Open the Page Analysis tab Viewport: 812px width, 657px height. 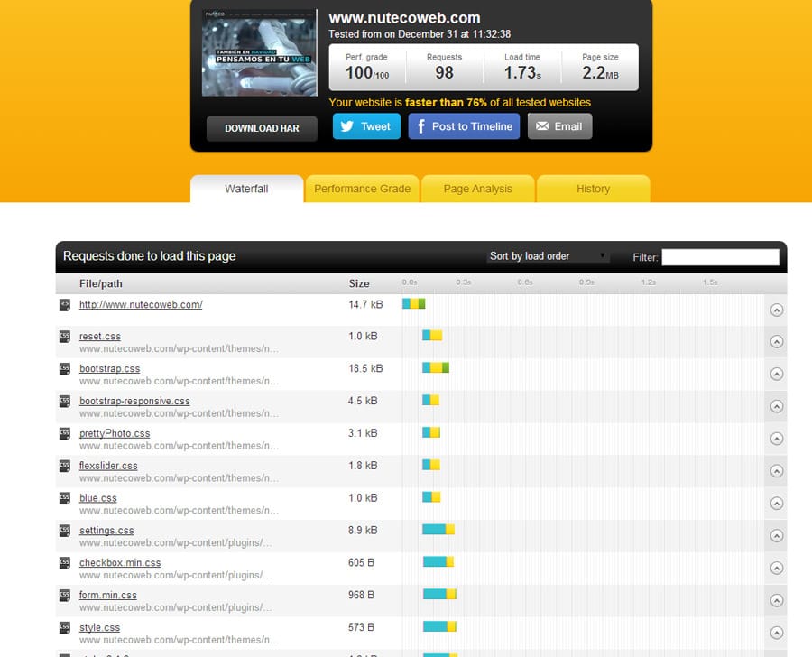pyautogui.click(x=477, y=189)
